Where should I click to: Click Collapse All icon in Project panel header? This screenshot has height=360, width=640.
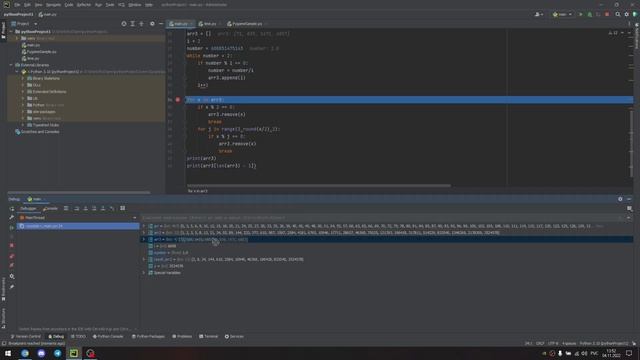[142, 24]
